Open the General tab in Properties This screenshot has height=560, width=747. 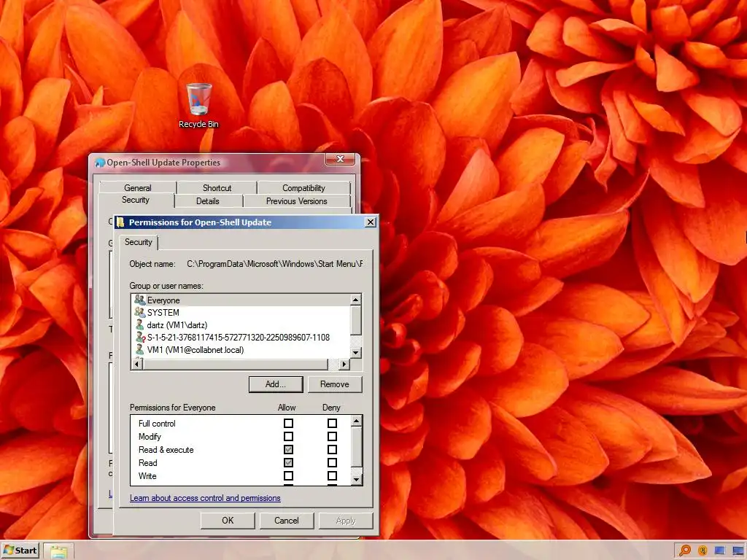(138, 187)
